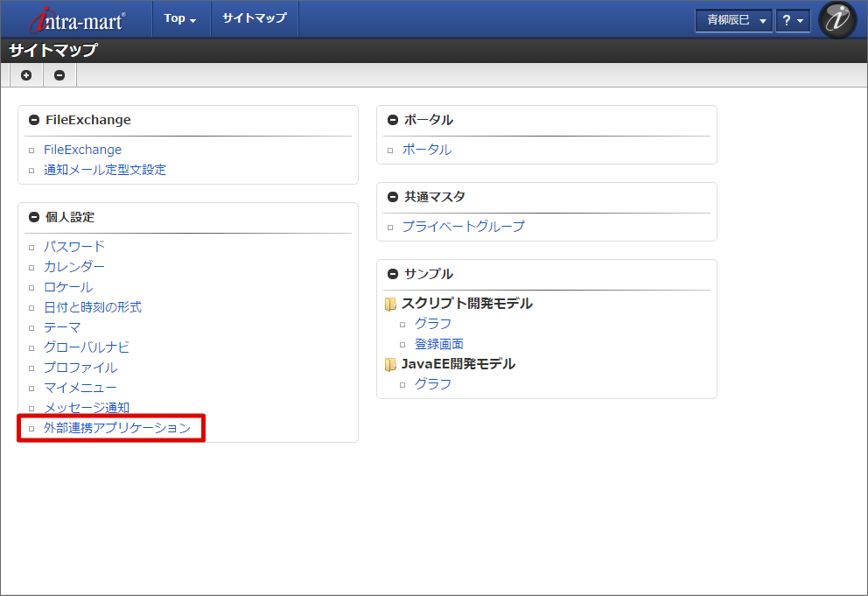This screenshot has height=596, width=868.
Task: Open the 通知メール定型文設定 link
Action: click(x=105, y=170)
